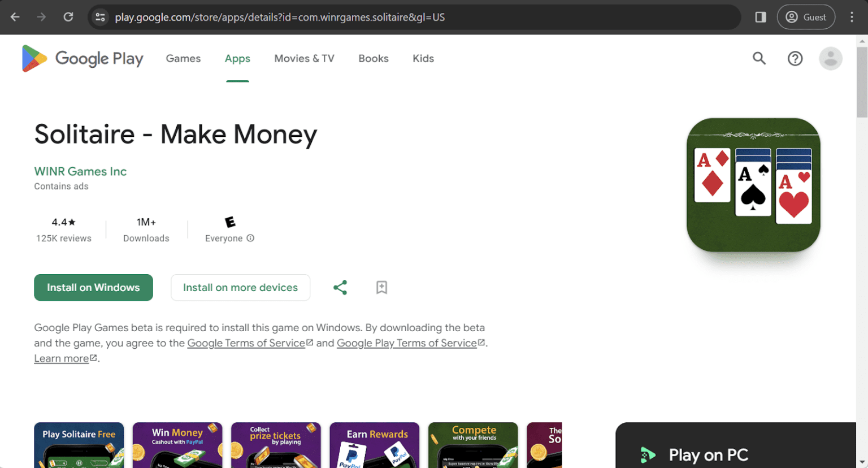Click the profile avatar on Google Play
This screenshot has width=868, height=468.
pos(831,58)
